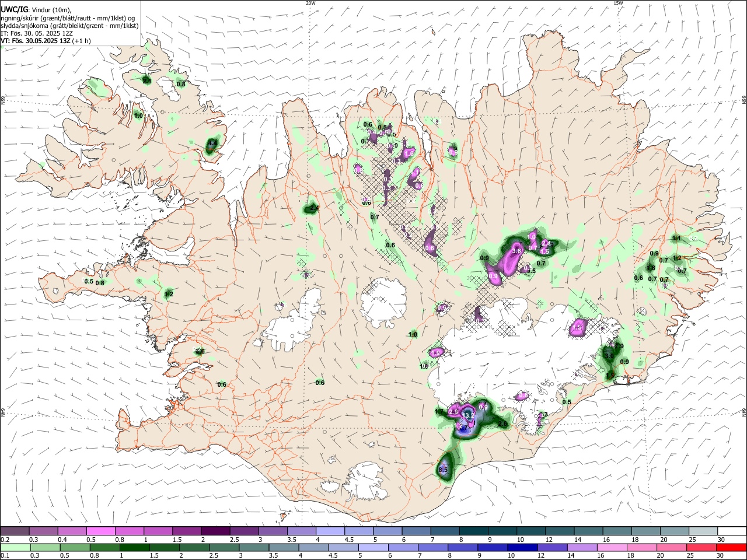This screenshot has height=560, width=747.
Task: Select the 4.4 value in the Westfjords
Action: pyautogui.click(x=212, y=142)
